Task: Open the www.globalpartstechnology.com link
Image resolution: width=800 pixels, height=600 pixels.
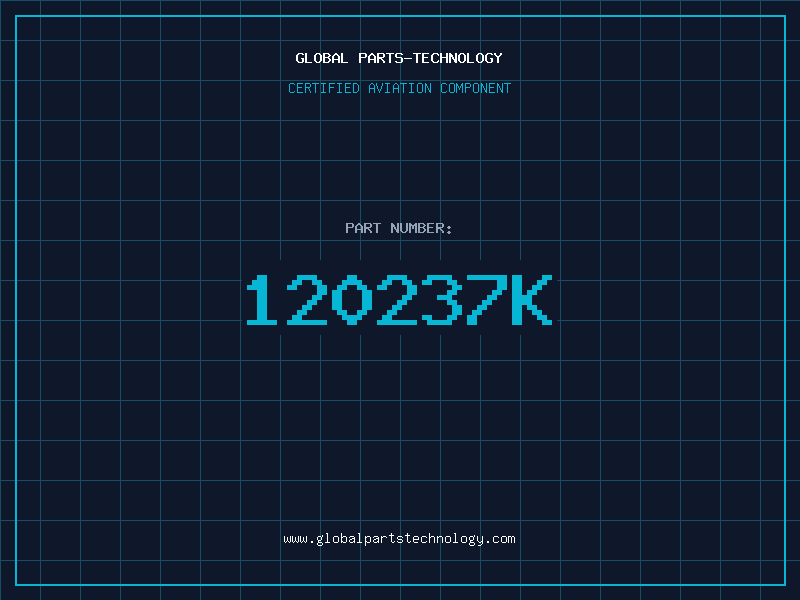Action: 399,539
